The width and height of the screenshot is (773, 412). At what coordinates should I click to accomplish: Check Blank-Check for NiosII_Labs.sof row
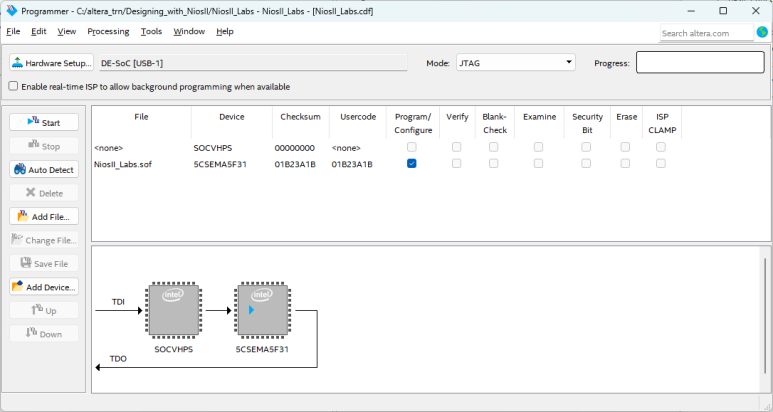493,163
